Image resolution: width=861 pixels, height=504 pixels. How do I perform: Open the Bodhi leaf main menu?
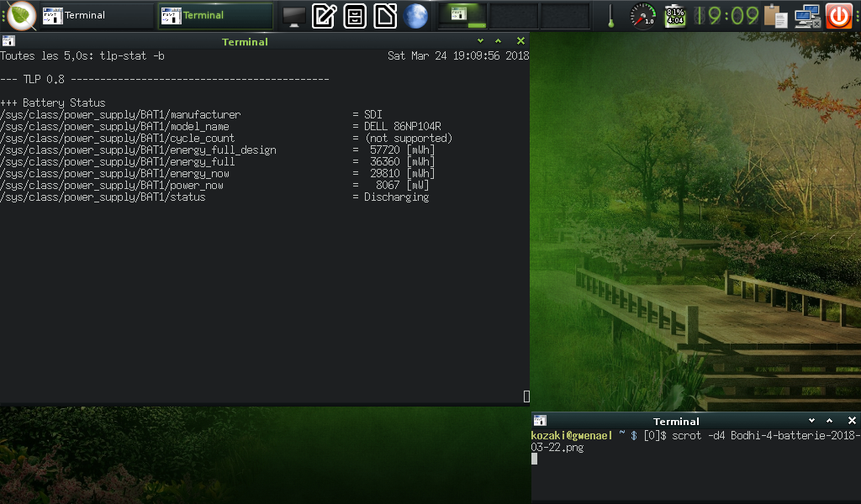click(21, 15)
